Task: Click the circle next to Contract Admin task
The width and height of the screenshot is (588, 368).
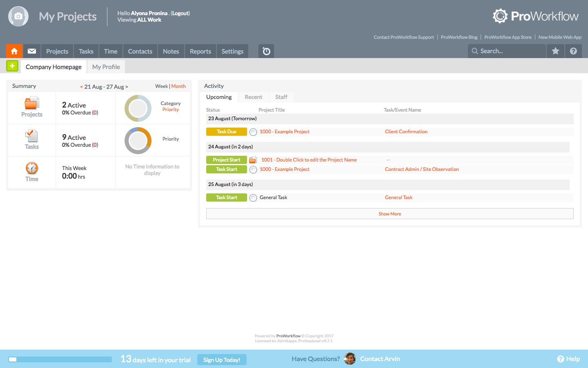Action: tap(253, 169)
